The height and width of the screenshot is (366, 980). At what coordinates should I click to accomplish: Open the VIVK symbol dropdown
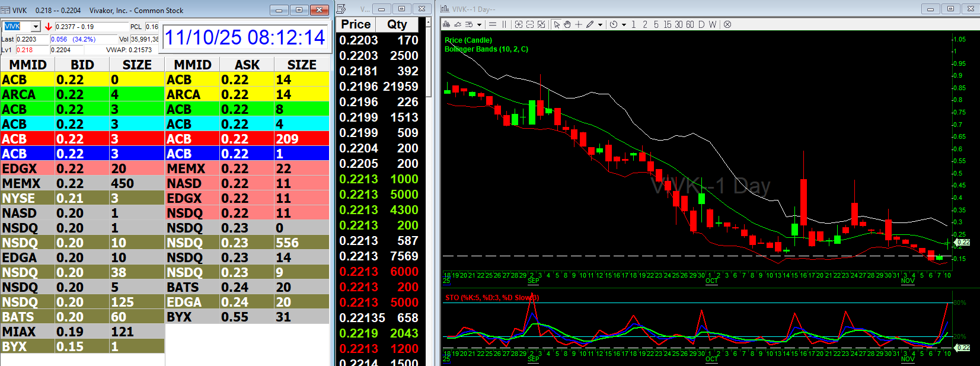(x=36, y=27)
